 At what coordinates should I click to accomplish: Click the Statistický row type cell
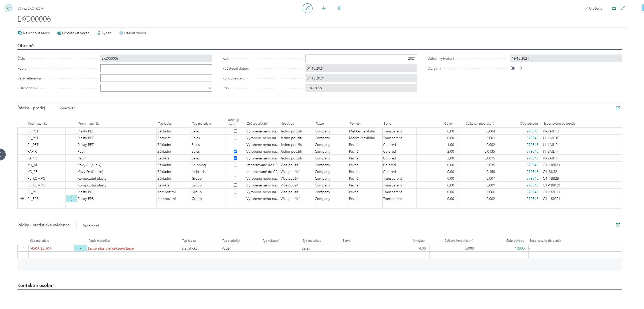coord(201,248)
